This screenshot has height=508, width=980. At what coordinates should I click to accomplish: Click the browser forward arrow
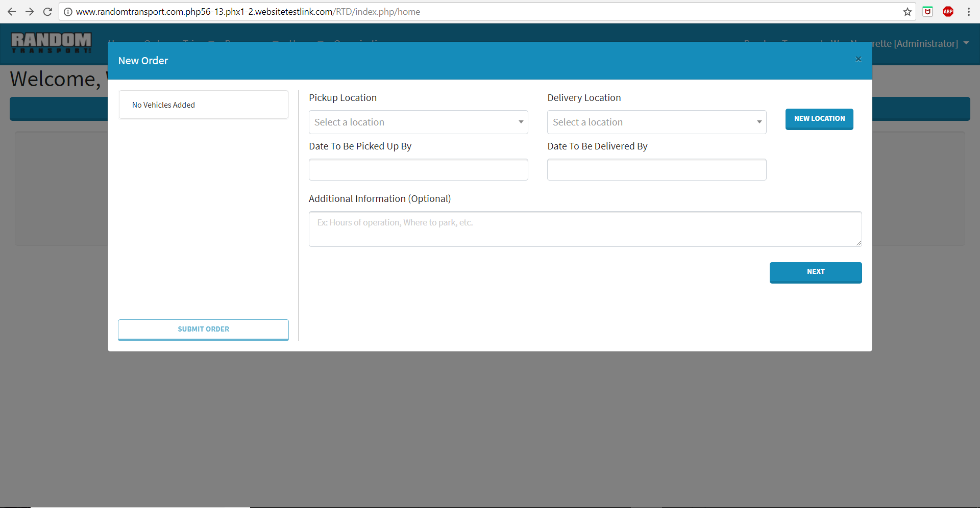coord(30,12)
